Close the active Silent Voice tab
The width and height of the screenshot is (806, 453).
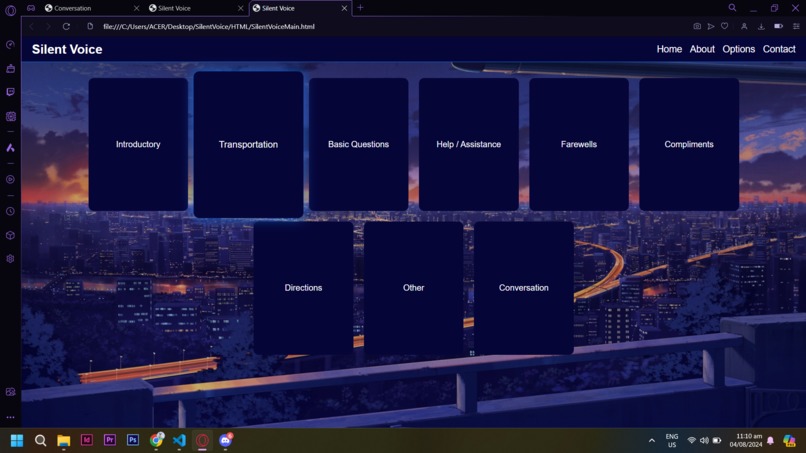pyautogui.click(x=344, y=8)
